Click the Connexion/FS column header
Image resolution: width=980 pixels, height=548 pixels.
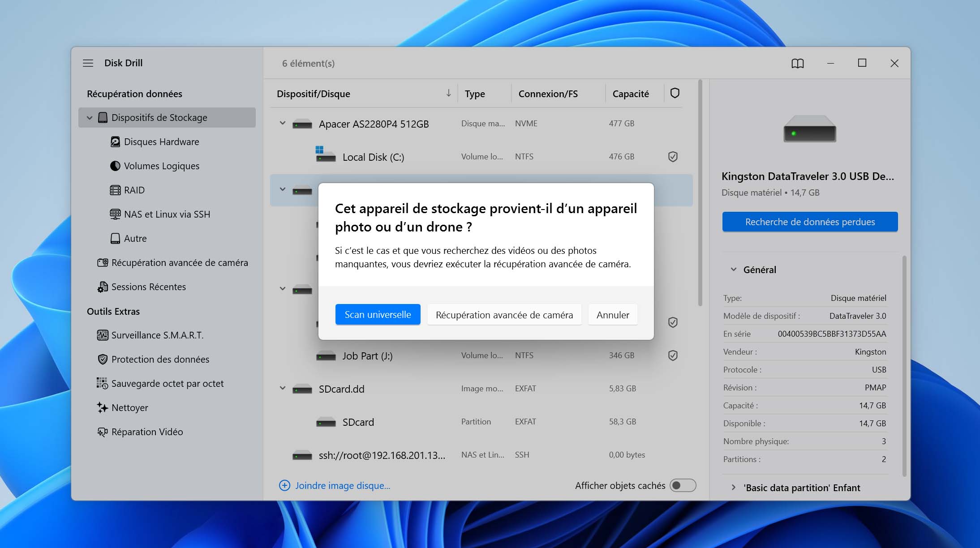pos(548,94)
